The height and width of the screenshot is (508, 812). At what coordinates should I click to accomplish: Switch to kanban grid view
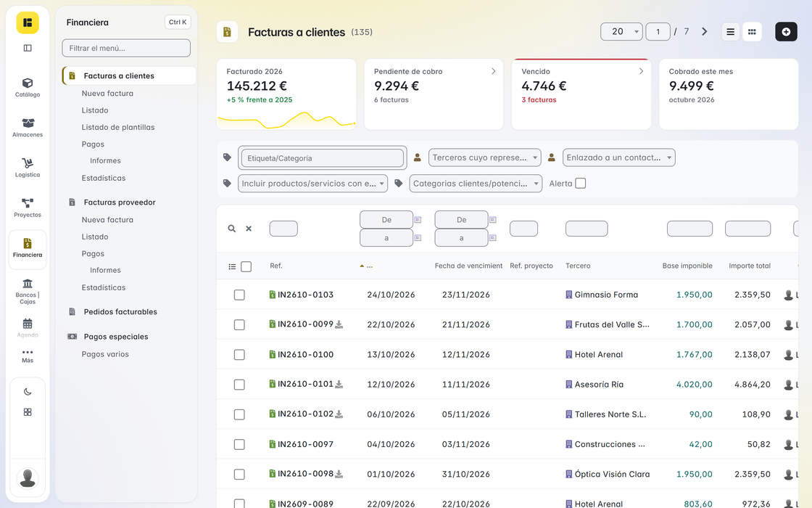pos(752,32)
